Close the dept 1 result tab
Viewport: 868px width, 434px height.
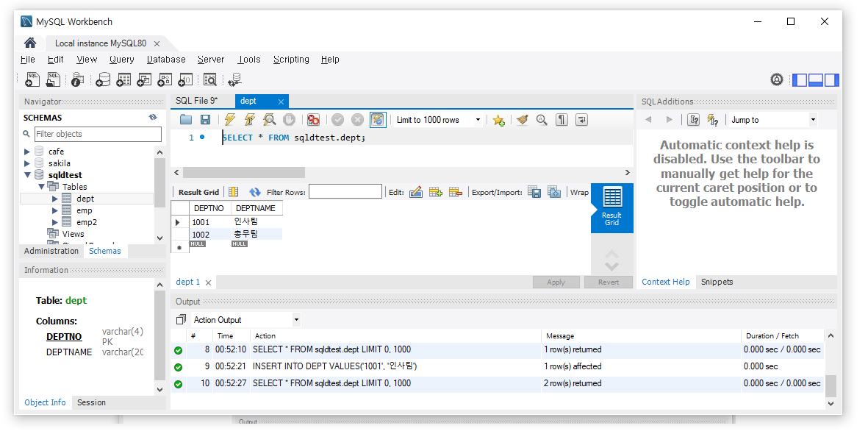tap(208, 282)
